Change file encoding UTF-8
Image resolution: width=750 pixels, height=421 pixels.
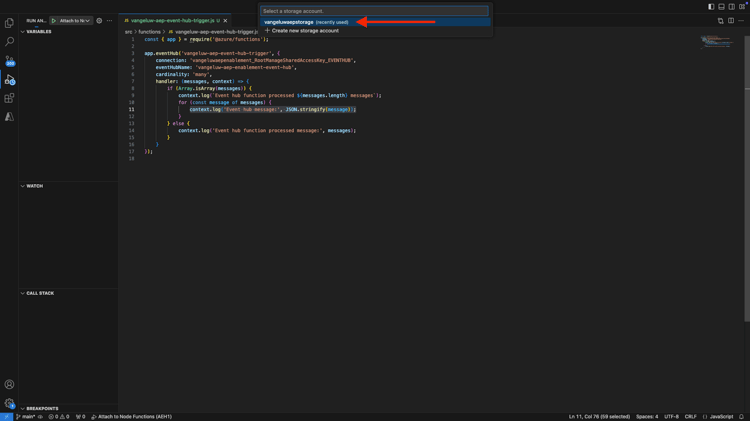(x=671, y=417)
